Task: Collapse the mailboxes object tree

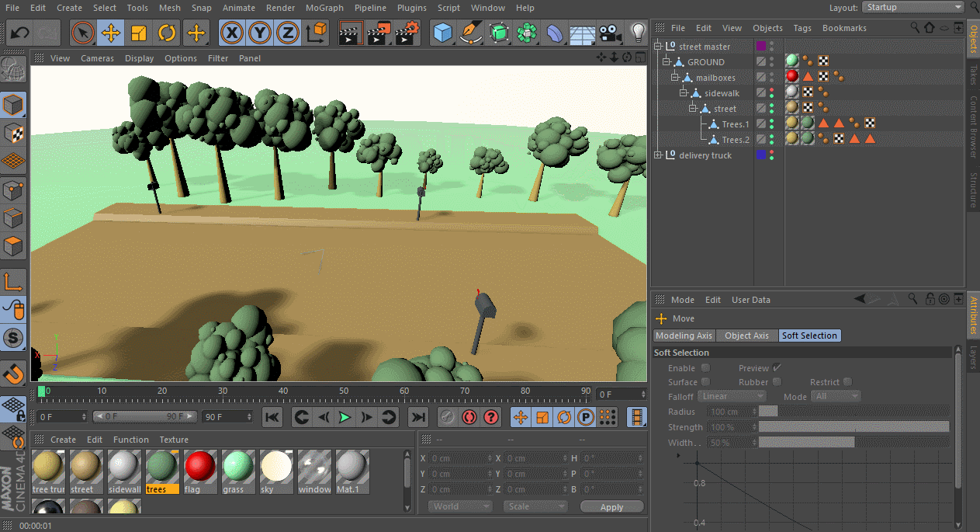Action: (x=675, y=78)
